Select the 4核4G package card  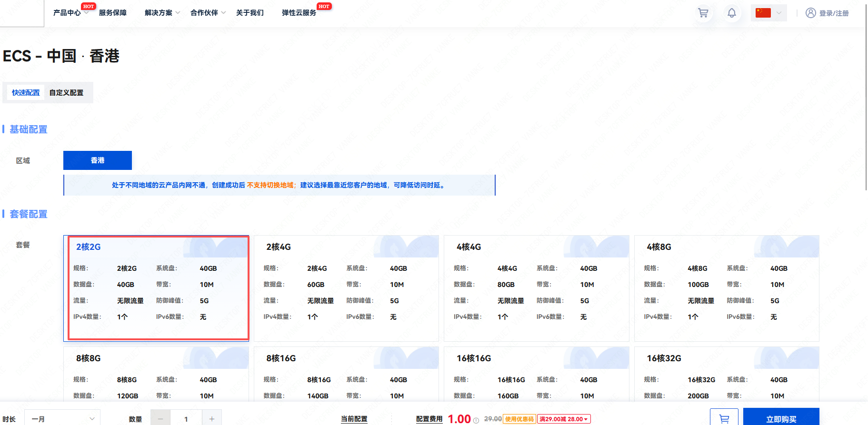click(x=536, y=288)
